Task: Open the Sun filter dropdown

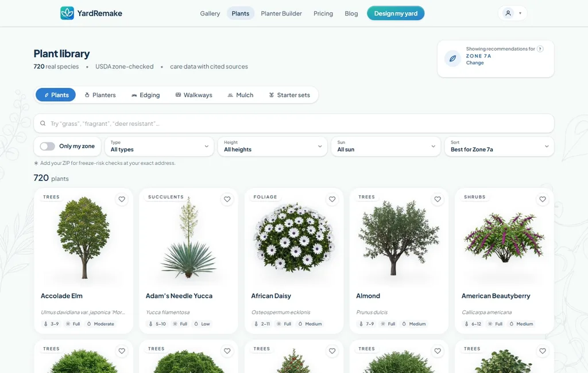Action: [x=386, y=147]
